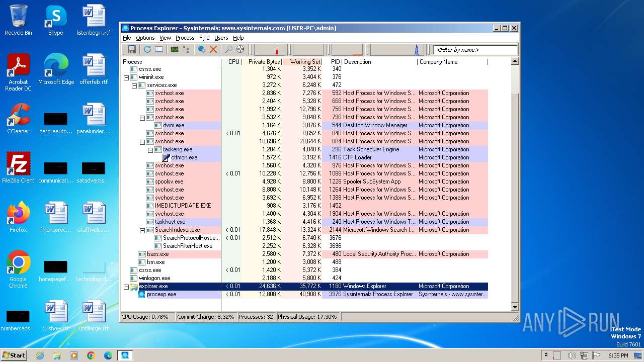Screen dimensions: 644x362
Task: Click the process list scrollbar up arrow
Action: (515, 61)
